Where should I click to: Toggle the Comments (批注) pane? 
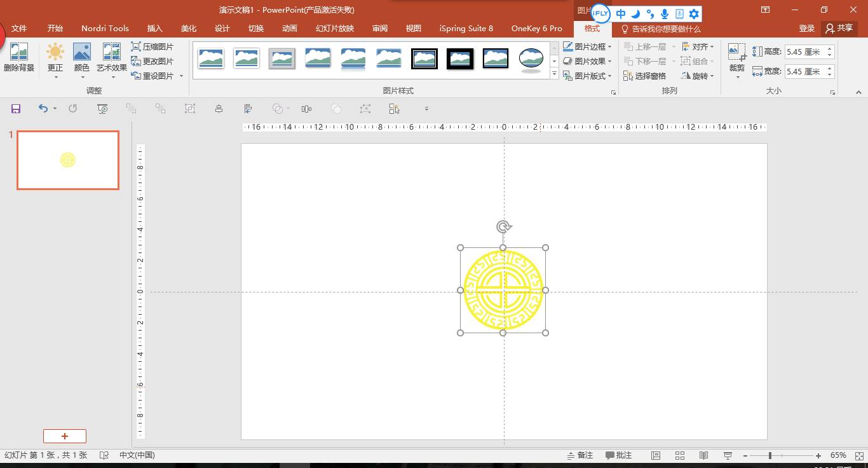619,455
